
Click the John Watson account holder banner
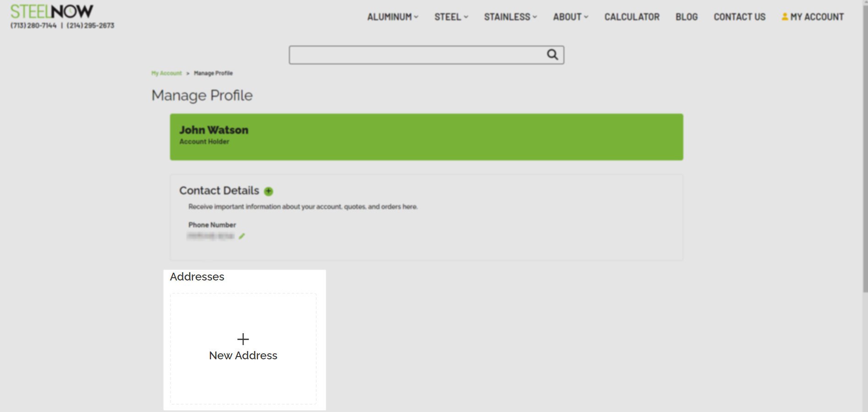tap(426, 137)
